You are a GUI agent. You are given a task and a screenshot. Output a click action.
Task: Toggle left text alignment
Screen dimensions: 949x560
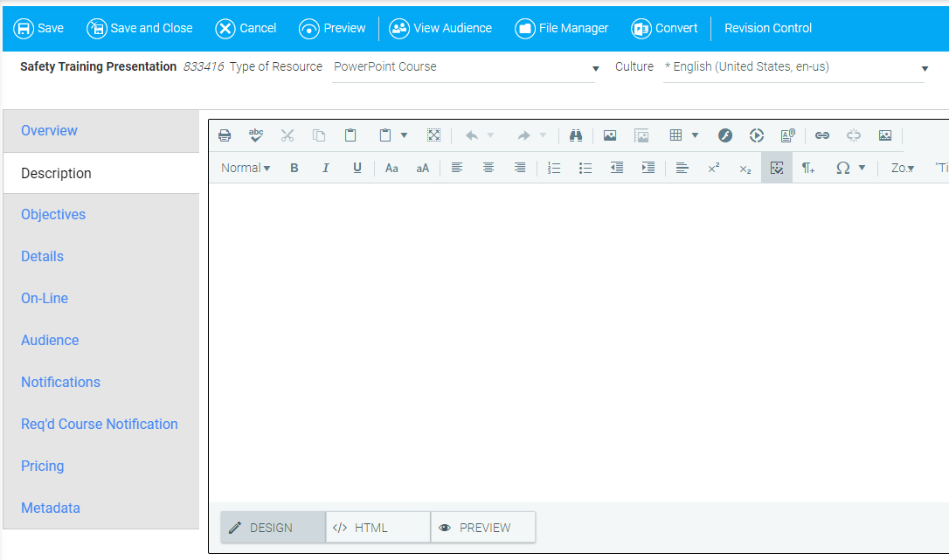(x=457, y=168)
